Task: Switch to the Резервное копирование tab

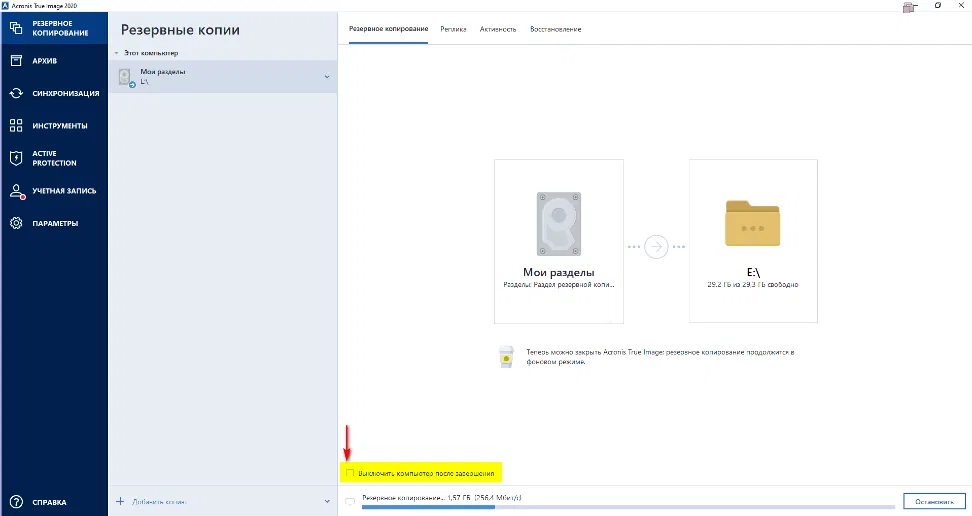Action: click(388, 29)
